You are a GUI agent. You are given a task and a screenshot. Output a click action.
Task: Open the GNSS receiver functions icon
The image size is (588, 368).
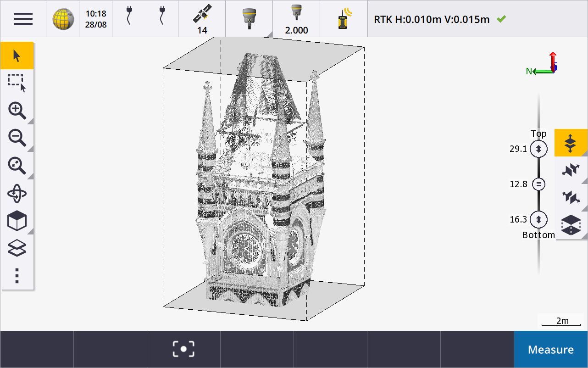249,19
